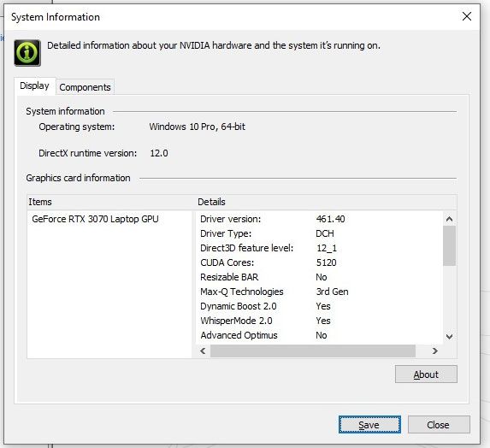Select the Driver version row
Viewport: 490px width, 448px height.
coord(319,219)
